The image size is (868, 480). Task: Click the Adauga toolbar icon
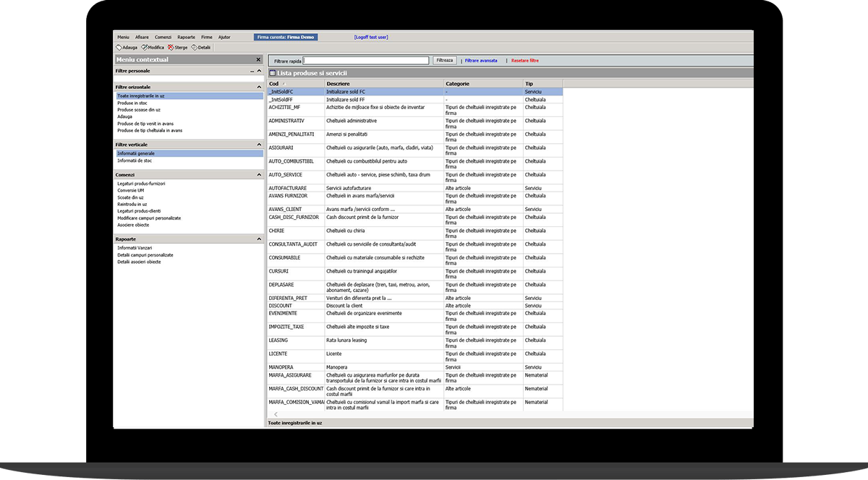(119, 48)
